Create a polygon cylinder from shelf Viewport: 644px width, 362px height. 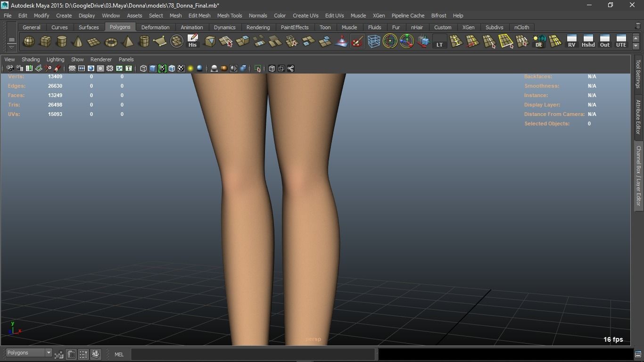62,41
